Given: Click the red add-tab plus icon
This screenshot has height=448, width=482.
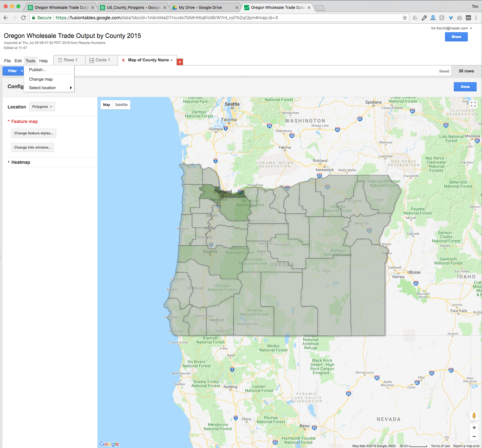Looking at the screenshot, I should [x=180, y=62].
